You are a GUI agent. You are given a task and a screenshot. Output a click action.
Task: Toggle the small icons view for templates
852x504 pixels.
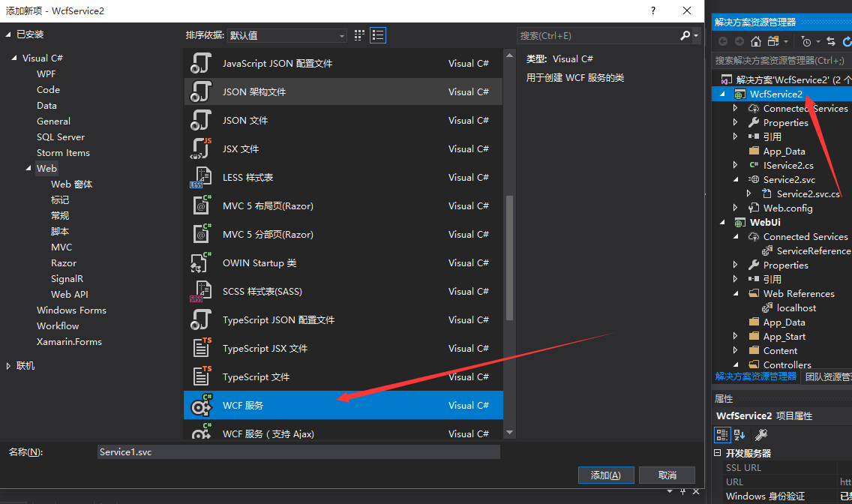click(358, 34)
